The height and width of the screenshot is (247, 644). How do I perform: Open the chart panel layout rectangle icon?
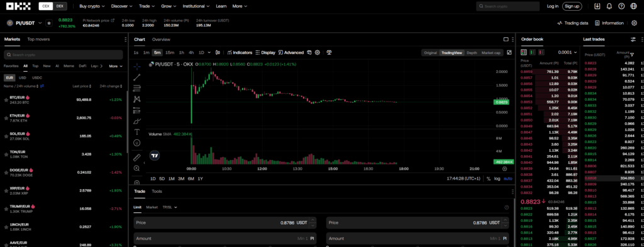pos(506,40)
